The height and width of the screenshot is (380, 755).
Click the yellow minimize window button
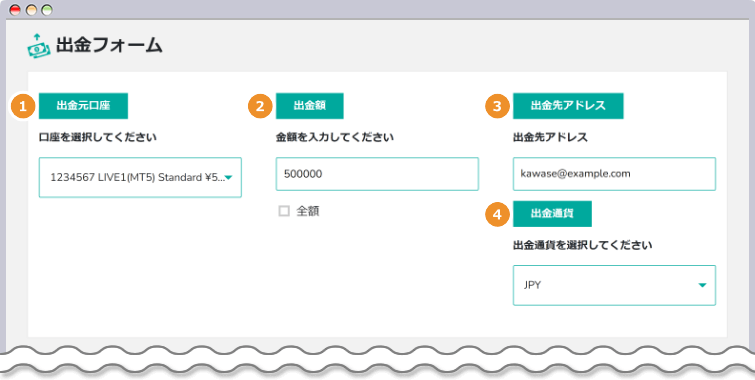click(31, 10)
